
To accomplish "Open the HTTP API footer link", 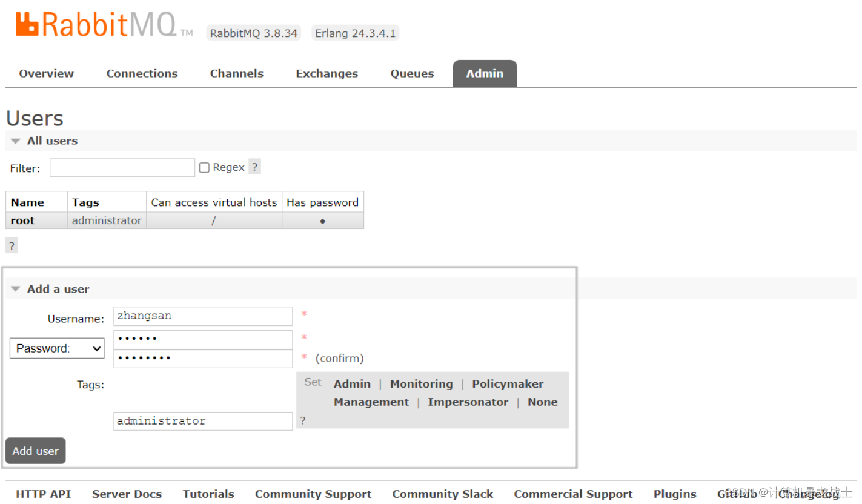I will pyautogui.click(x=43, y=494).
